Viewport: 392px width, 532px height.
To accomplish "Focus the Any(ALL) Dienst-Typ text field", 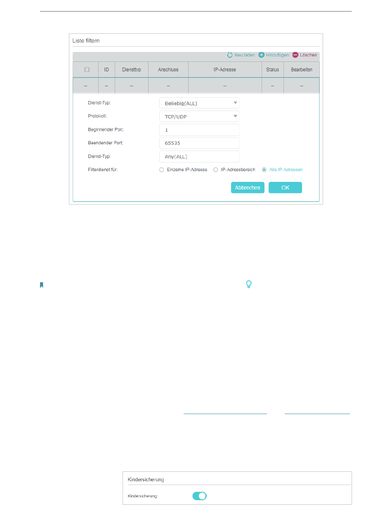I will 199,157.
